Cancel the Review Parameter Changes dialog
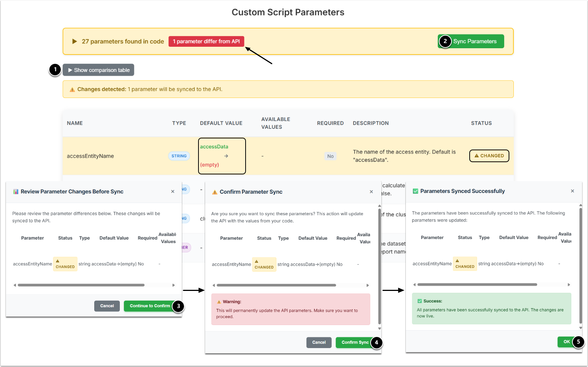The width and height of the screenshot is (588, 367). tap(107, 306)
